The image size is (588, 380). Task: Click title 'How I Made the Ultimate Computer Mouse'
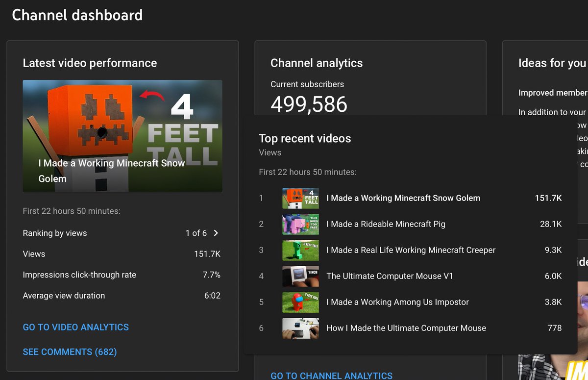(406, 328)
